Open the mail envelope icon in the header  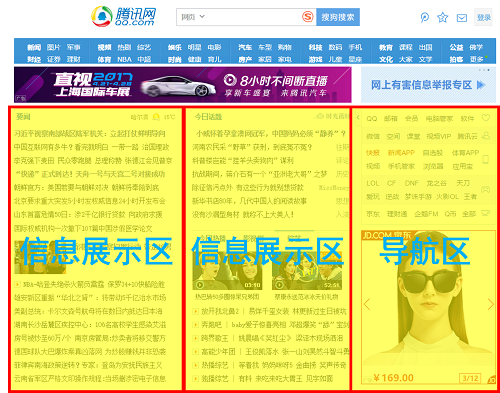462,18
